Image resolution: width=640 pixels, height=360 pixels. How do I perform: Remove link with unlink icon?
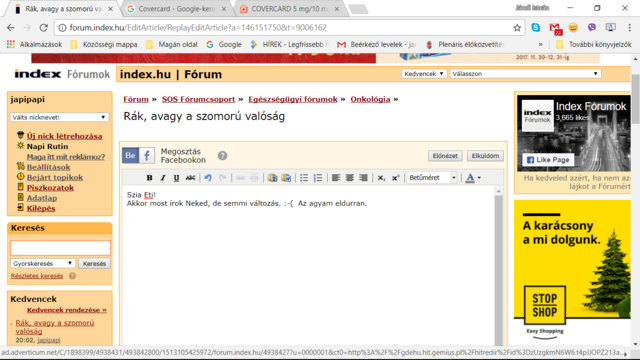point(254,178)
